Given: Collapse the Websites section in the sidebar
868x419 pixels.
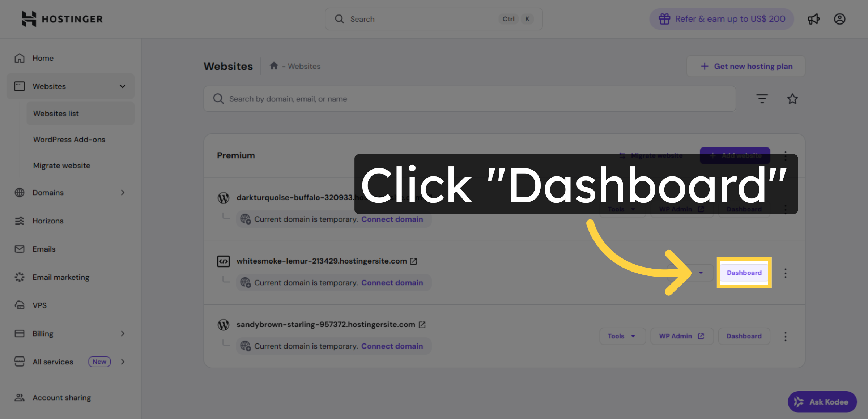Looking at the screenshot, I should [122, 86].
